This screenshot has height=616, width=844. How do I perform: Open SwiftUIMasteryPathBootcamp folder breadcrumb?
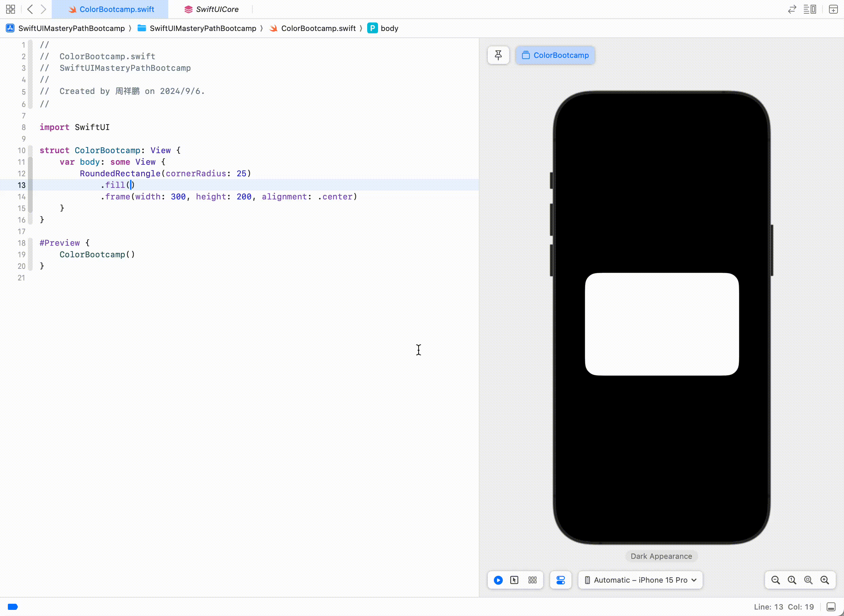click(x=203, y=28)
